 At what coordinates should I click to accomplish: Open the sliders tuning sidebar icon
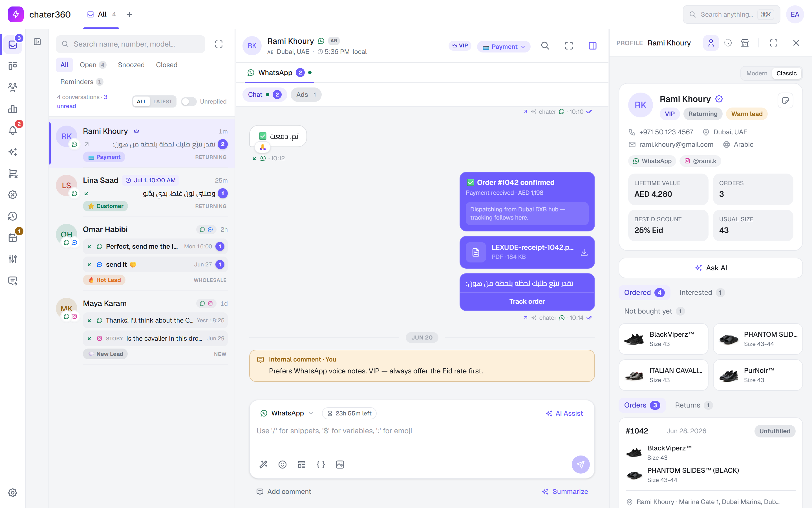click(x=13, y=259)
